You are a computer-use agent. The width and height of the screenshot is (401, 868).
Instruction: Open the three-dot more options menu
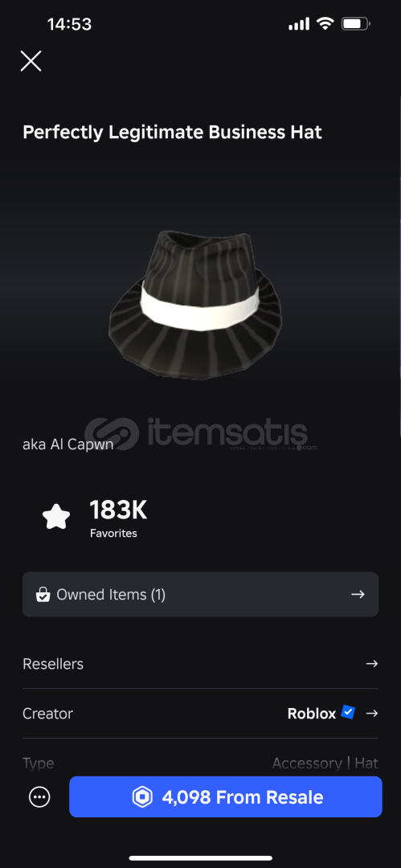click(x=39, y=797)
